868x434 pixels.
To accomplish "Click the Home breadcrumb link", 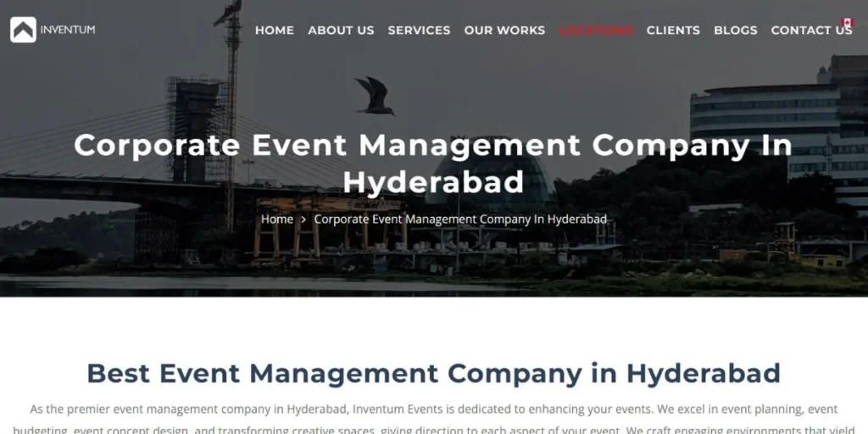I will coord(276,220).
